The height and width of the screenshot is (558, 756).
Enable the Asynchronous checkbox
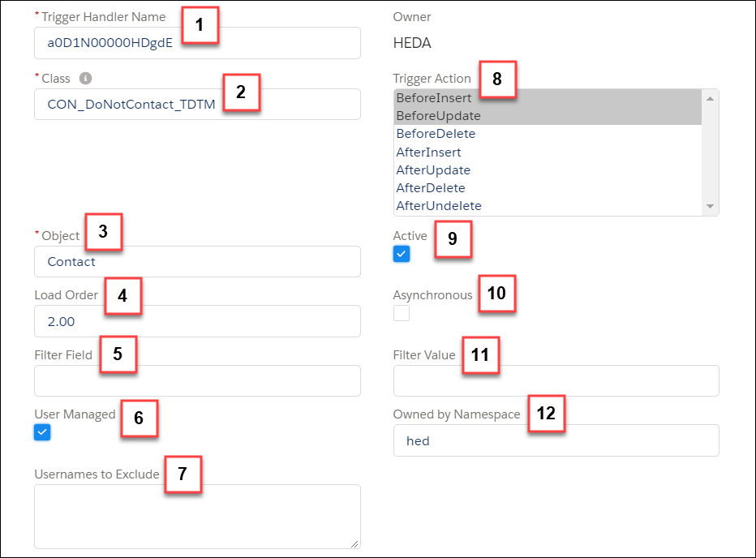point(401,312)
